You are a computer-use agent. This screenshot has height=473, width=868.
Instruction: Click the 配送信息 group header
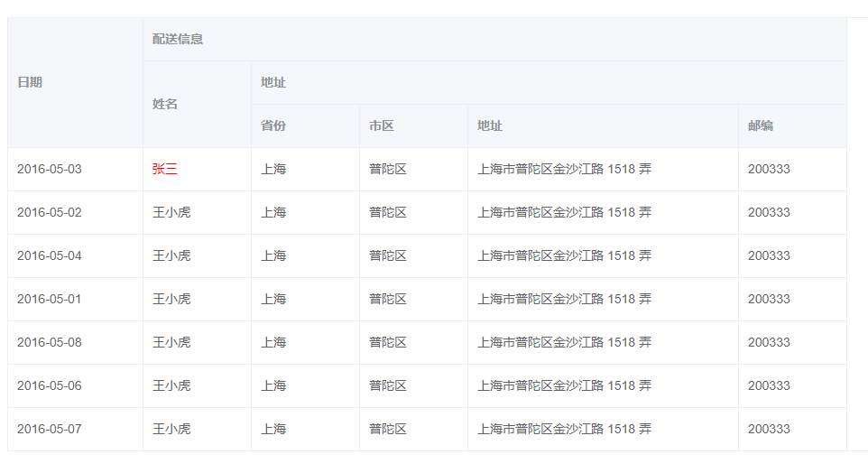178,39
